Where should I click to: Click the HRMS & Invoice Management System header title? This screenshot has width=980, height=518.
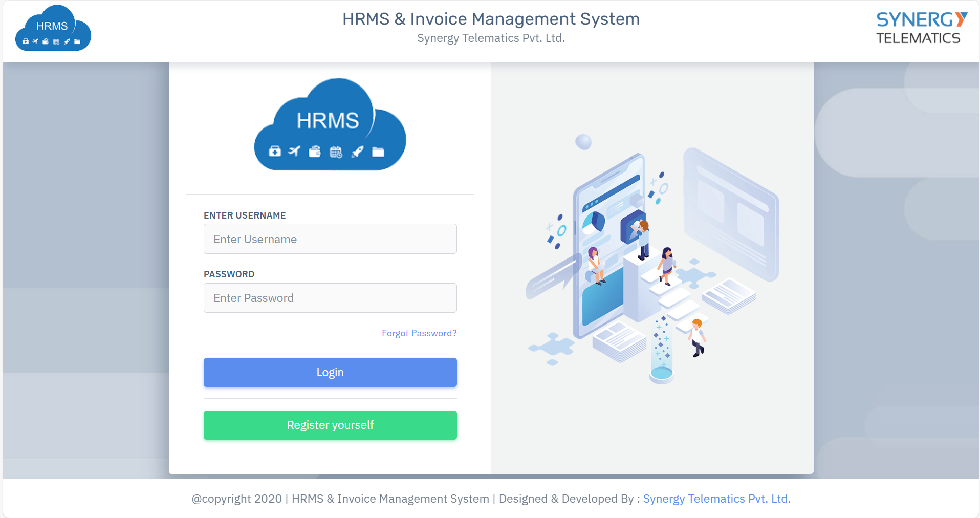(x=491, y=19)
